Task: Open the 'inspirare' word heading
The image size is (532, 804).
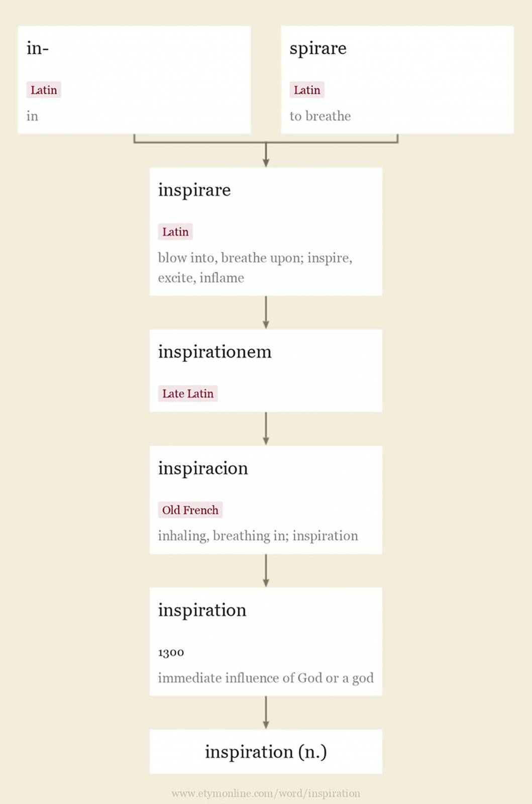Action: pyautogui.click(x=194, y=190)
